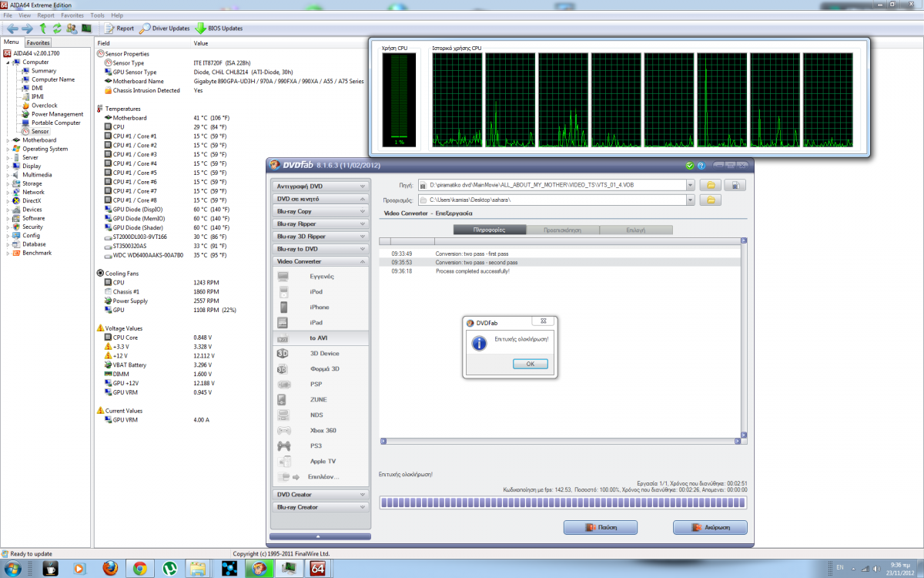Choose the PSP conversion profile

(321, 384)
